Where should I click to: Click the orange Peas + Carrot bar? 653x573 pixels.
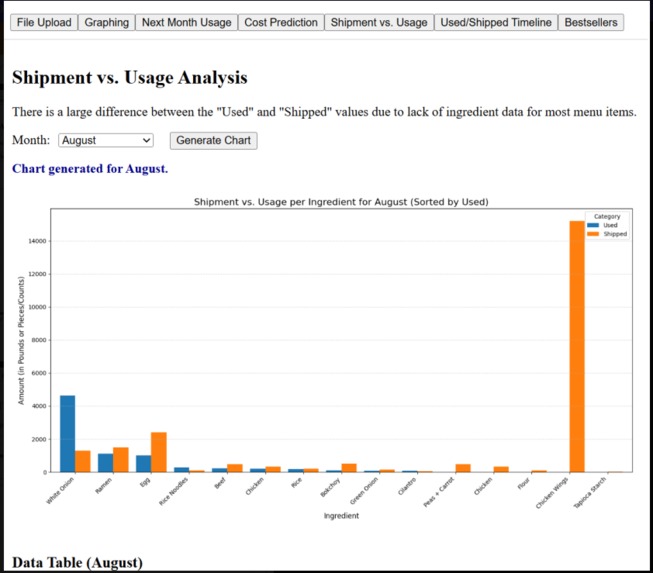(x=463, y=468)
